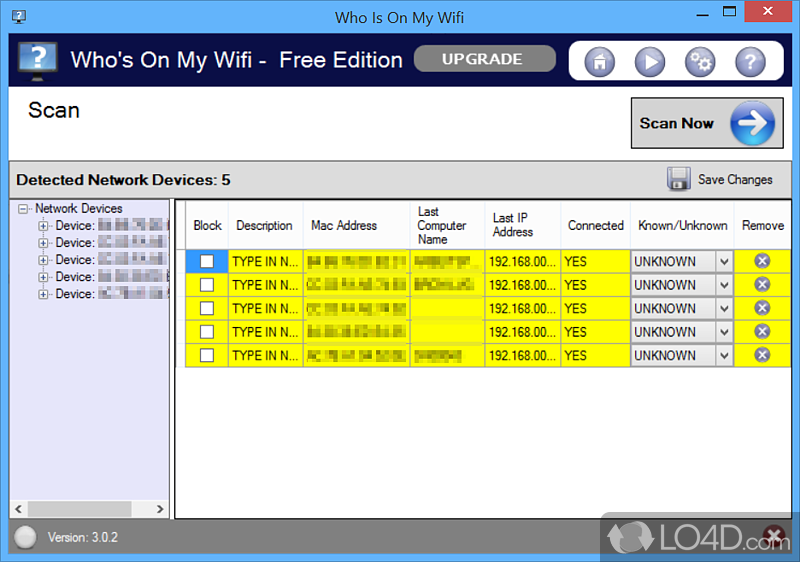This screenshot has width=800, height=562.
Task: Click the Play scan icon
Action: pos(649,62)
